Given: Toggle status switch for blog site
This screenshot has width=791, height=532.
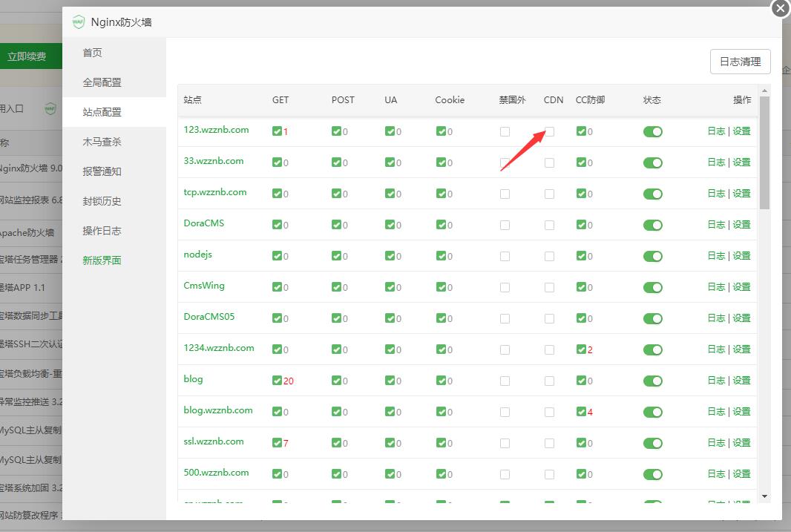Looking at the screenshot, I should point(653,381).
